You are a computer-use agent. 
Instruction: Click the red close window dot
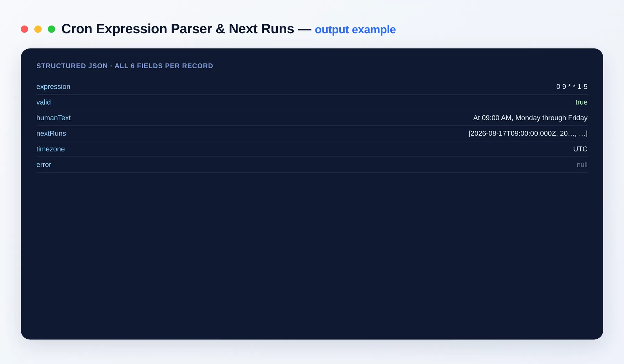[24, 29]
